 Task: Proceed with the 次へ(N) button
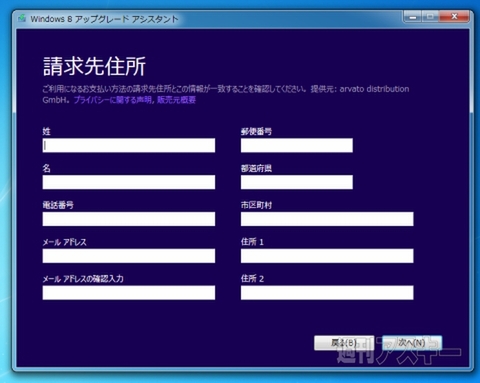point(412,343)
